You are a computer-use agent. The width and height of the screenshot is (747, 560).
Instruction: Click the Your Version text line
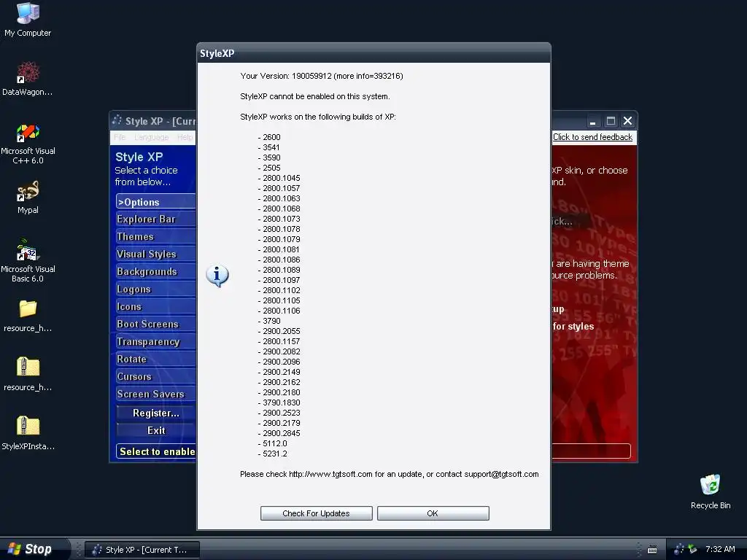pos(322,76)
